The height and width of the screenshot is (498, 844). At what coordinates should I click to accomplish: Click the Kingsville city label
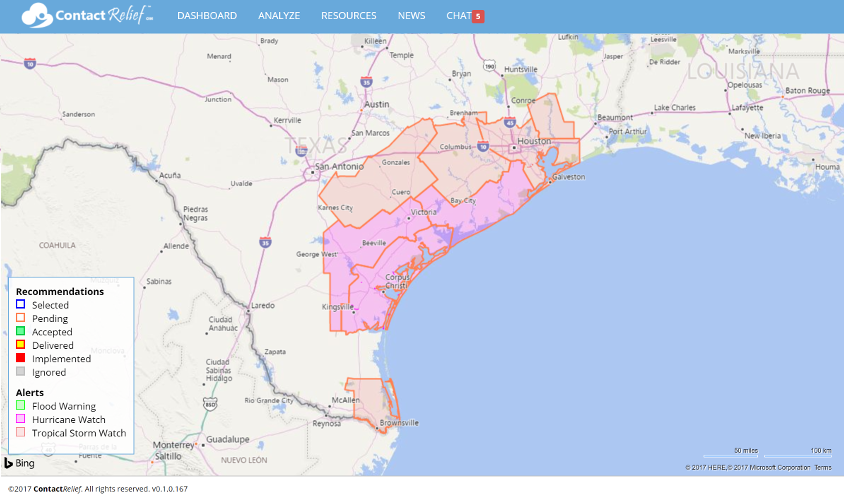(x=337, y=307)
